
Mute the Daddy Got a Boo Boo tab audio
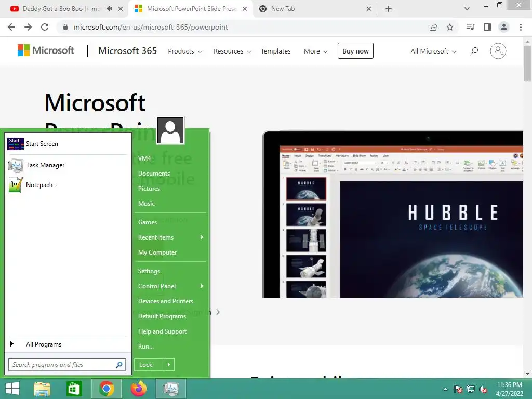109,9
